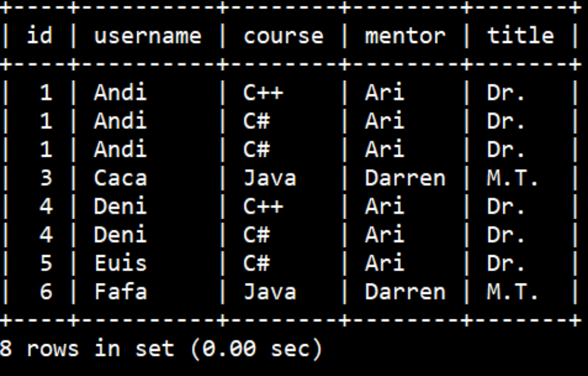Select the course column header
The height and width of the screenshot is (376, 588).
(284, 37)
